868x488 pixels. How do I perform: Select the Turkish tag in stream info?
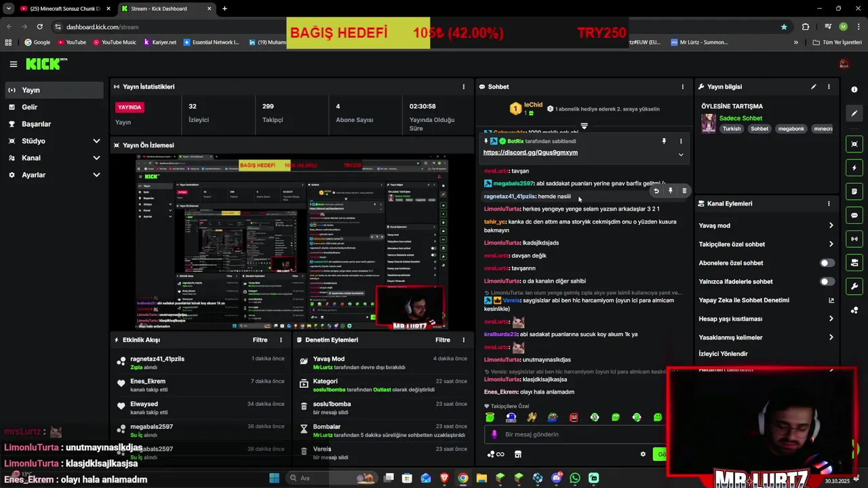[732, 129]
